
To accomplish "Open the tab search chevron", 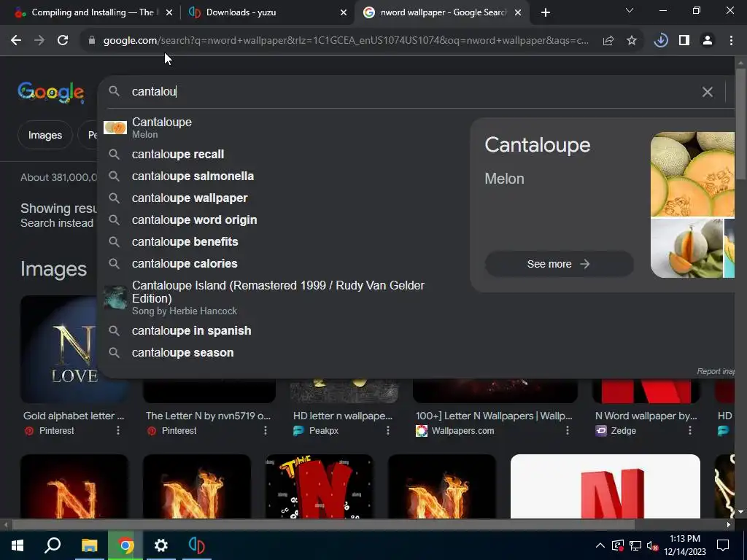I will pos(630,10).
